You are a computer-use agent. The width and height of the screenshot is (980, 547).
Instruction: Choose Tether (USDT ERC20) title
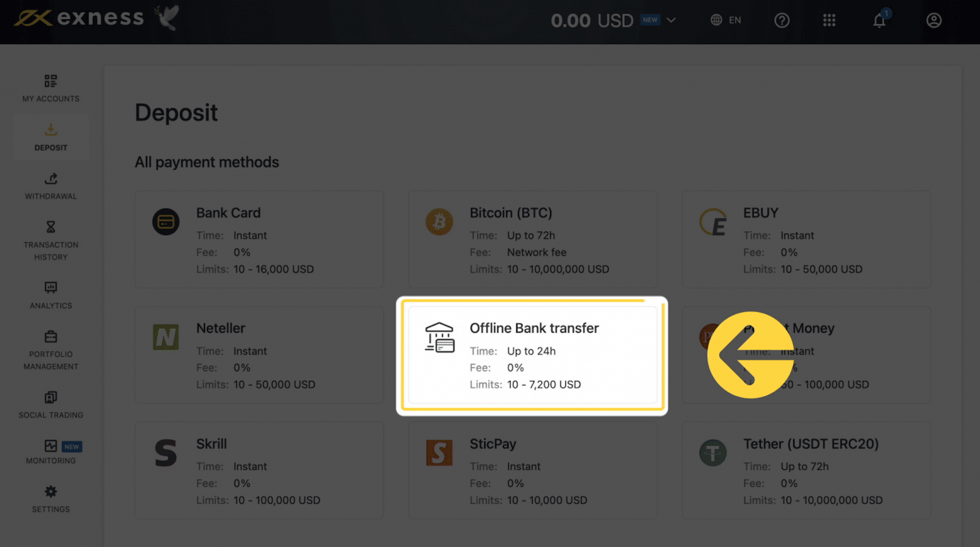point(811,443)
